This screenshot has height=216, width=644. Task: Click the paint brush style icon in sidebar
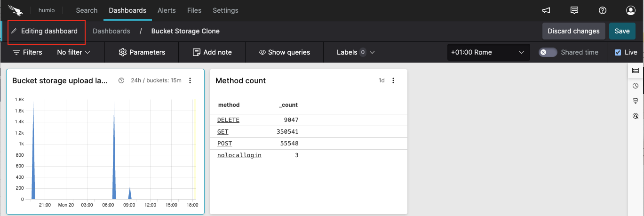point(636,101)
